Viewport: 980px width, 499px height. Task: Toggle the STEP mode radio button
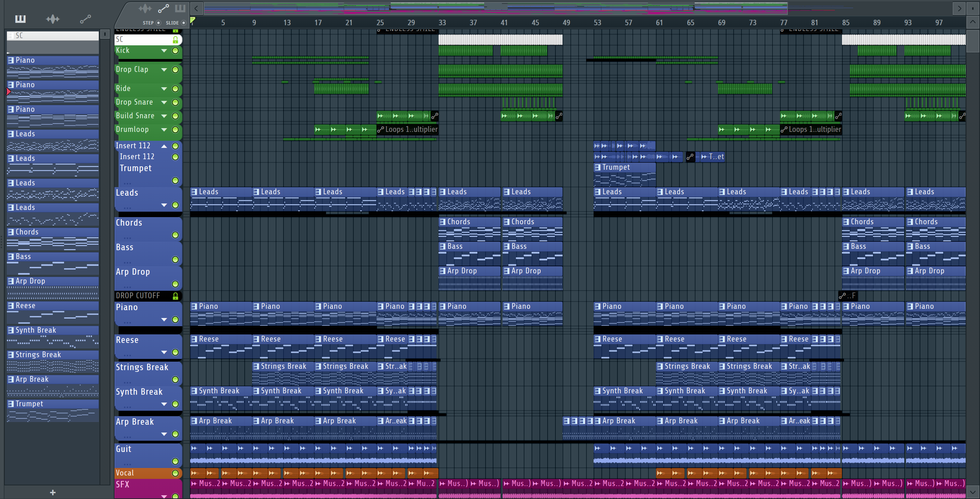point(159,23)
